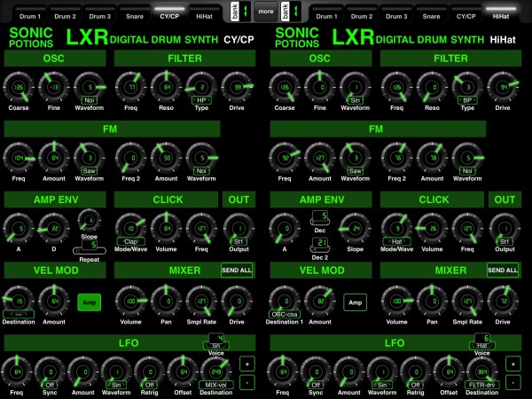Open the 'more' button between bank displays
This screenshot has height=399, width=532.
click(266, 12)
